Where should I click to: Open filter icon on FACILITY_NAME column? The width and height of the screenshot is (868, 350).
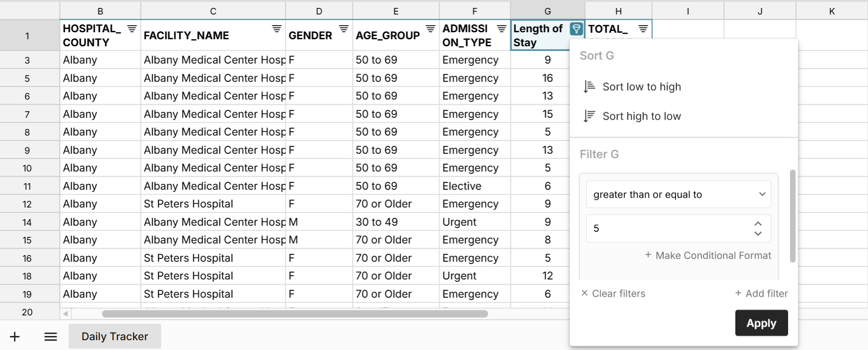(x=277, y=29)
